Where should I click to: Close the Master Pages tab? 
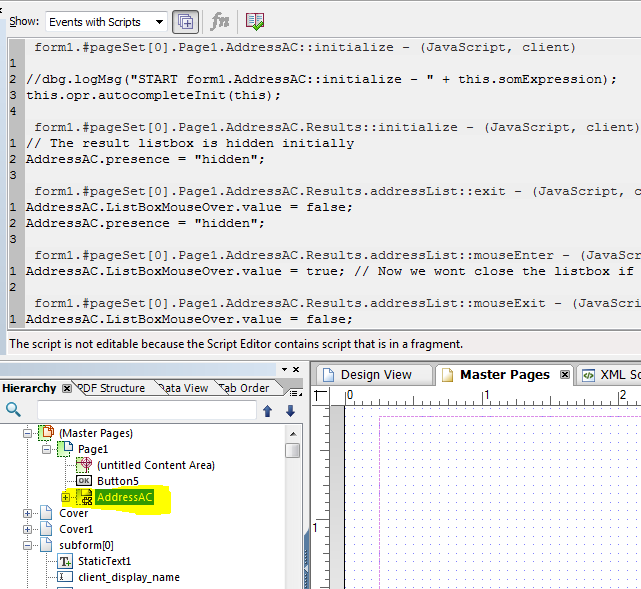tap(564, 375)
